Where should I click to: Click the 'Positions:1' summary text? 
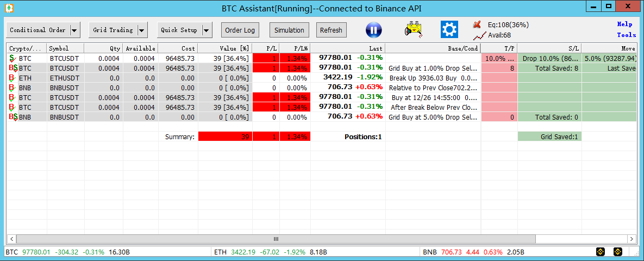(x=363, y=137)
